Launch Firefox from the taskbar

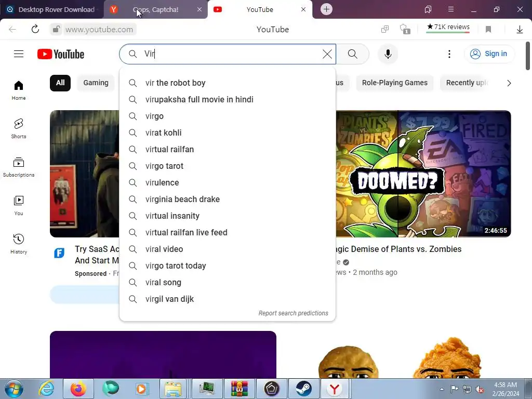(78, 389)
